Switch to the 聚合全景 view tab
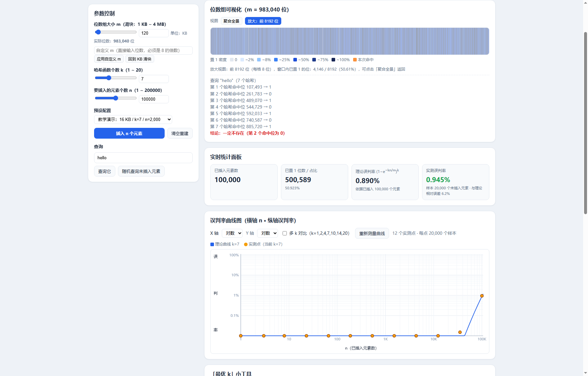The width and height of the screenshot is (588, 376). [231, 21]
